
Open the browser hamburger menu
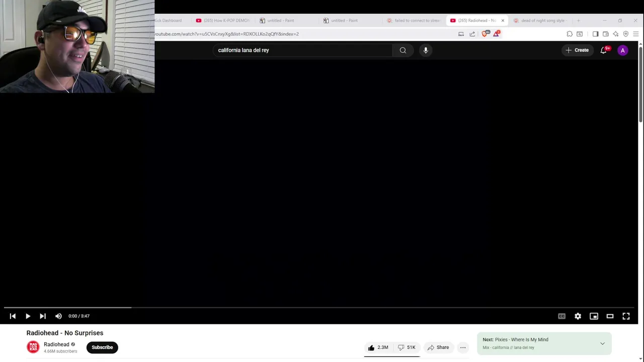point(636,34)
